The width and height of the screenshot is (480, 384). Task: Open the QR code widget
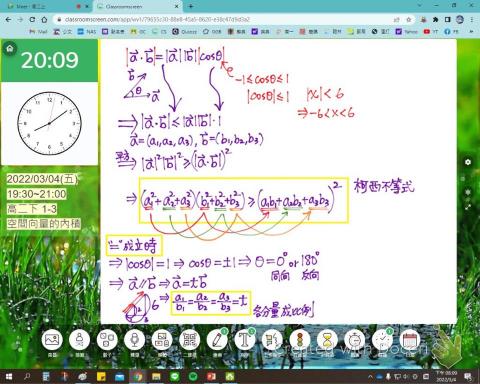189,340
